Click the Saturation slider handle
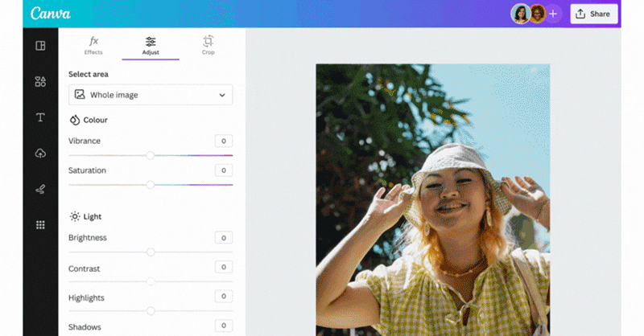 [x=151, y=185]
